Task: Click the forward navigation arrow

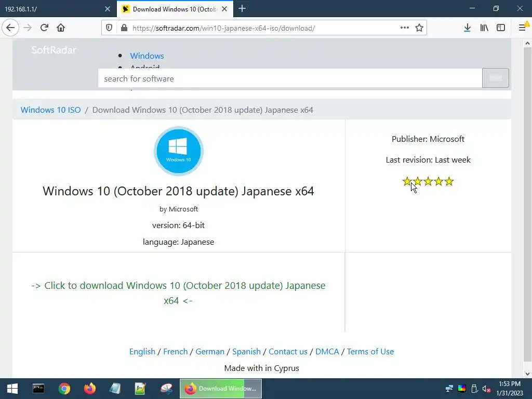Action: [28, 28]
